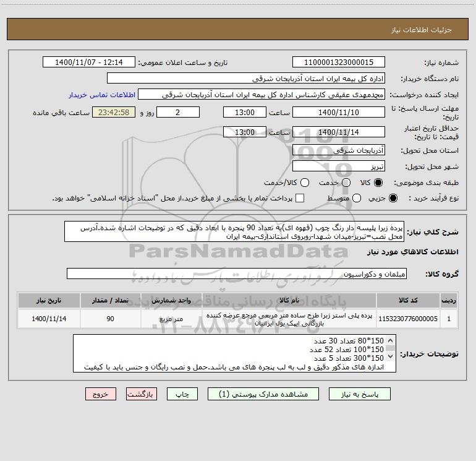Click the ایجاد کننده درخواست field

[x=261, y=95]
